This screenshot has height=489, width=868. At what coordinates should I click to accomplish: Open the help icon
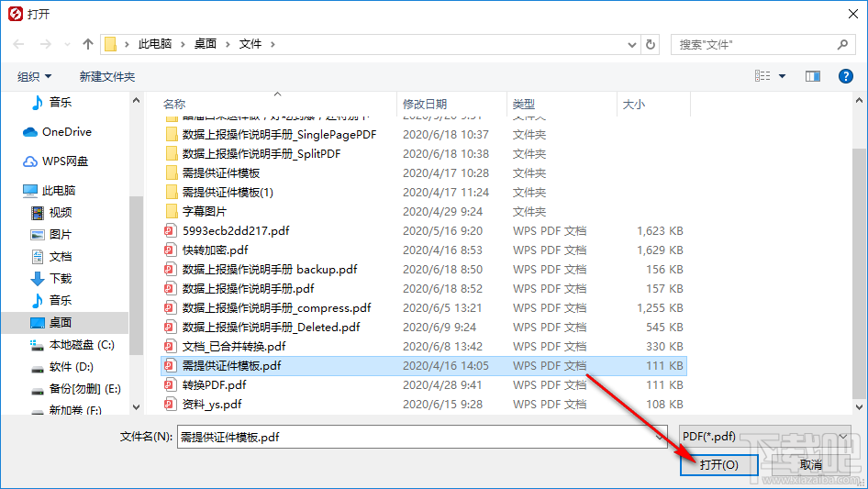point(846,76)
